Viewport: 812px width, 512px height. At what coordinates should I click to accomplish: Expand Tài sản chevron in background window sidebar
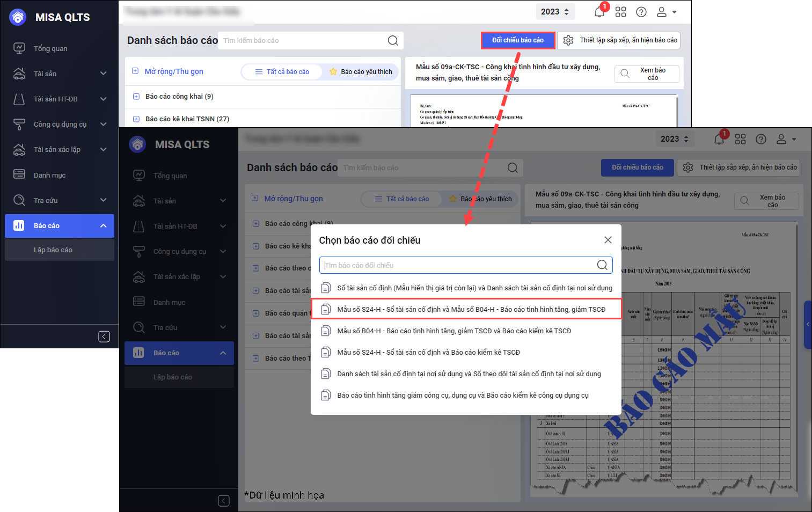coord(104,74)
